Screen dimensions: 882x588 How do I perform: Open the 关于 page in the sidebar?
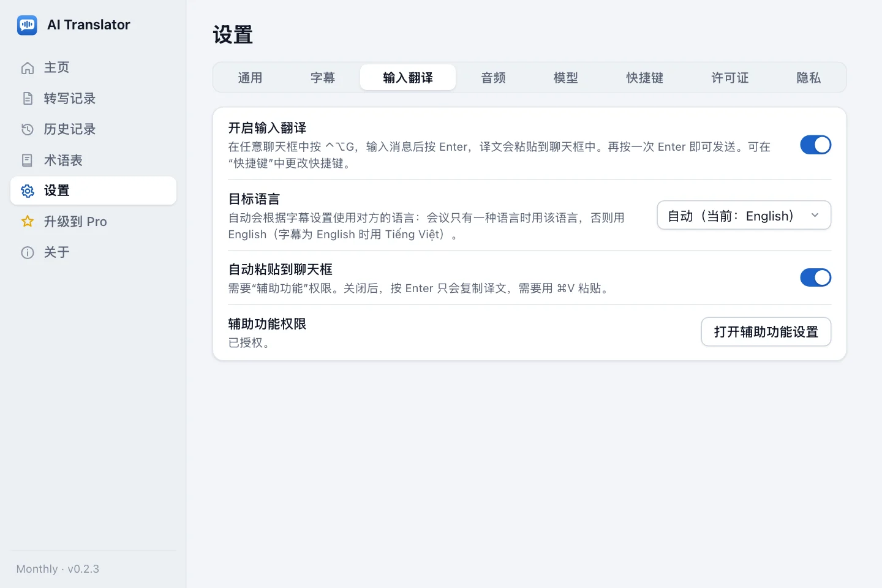point(93,252)
